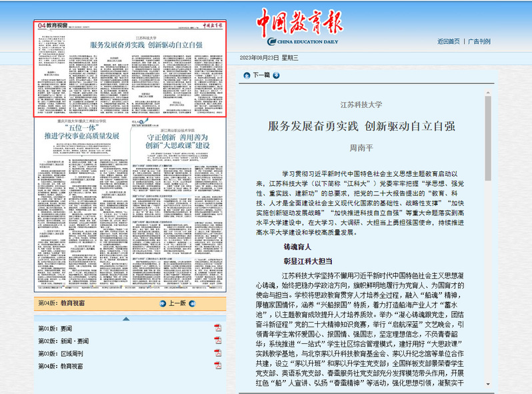
Task: Open PDF icon for 第04版 教育视窗 in page list
Action: pos(217,366)
